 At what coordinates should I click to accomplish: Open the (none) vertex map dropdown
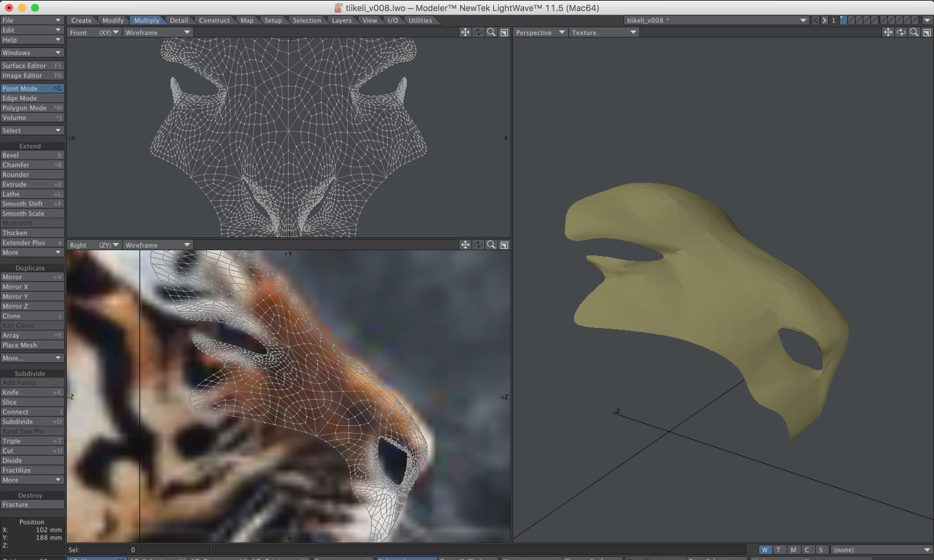tap(881, 550)
